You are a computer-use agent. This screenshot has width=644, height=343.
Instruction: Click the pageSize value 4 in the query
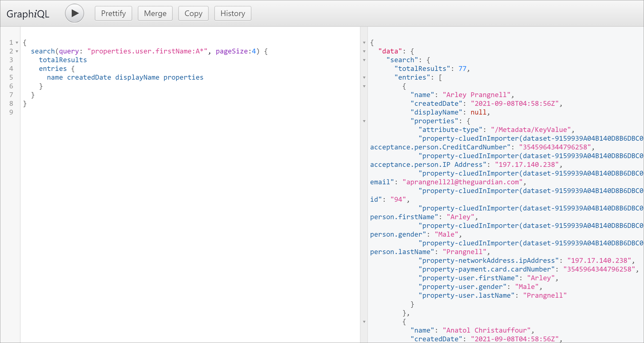click(x=254, y=51)
